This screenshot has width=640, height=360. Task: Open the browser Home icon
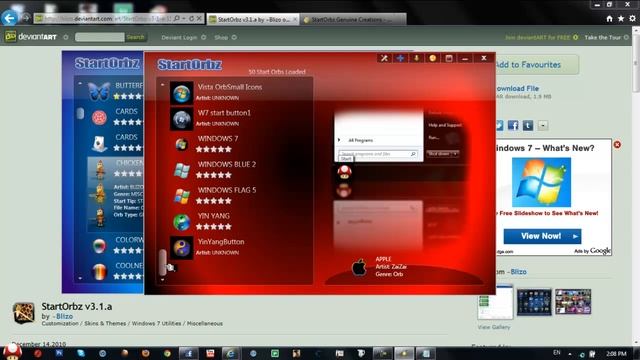pos(609,18)
